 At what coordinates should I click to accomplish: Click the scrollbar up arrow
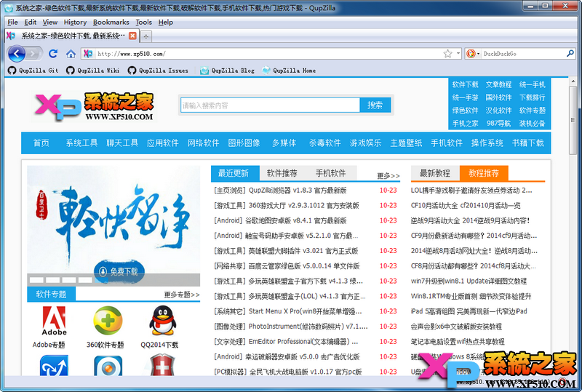tap(573, 81)
